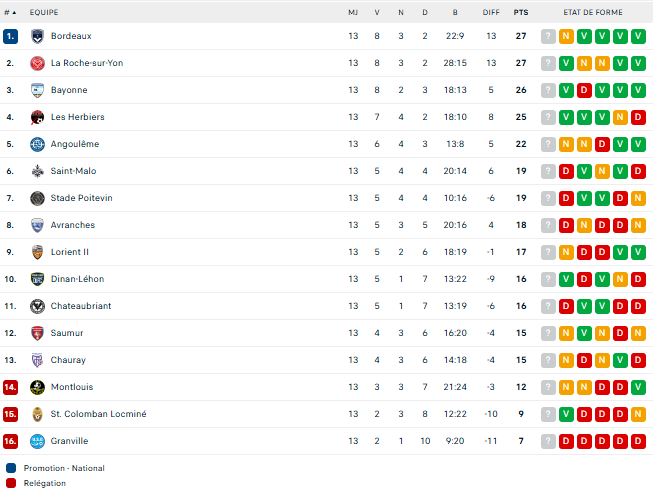Open the Stade Poitevin team page

pos(81,198)
